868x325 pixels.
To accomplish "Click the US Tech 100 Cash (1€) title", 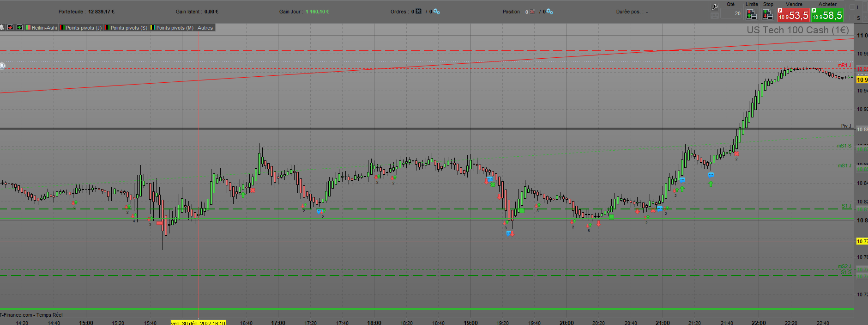I will (x=798, y=30).
